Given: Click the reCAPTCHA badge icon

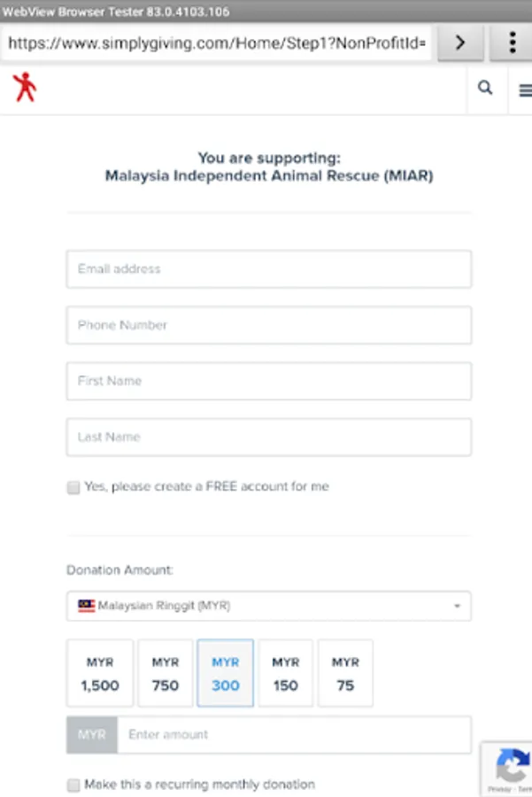Looking at the screenshot, I should 513,765.
